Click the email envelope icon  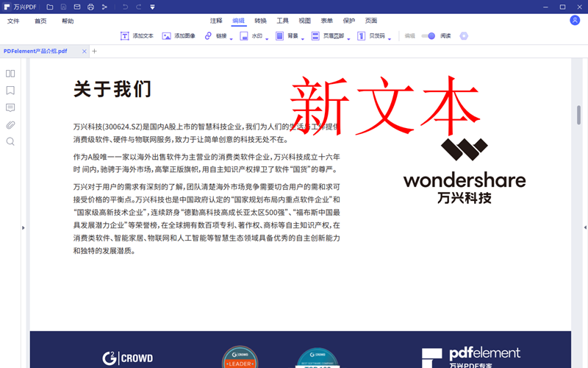(x=77, y=7)
